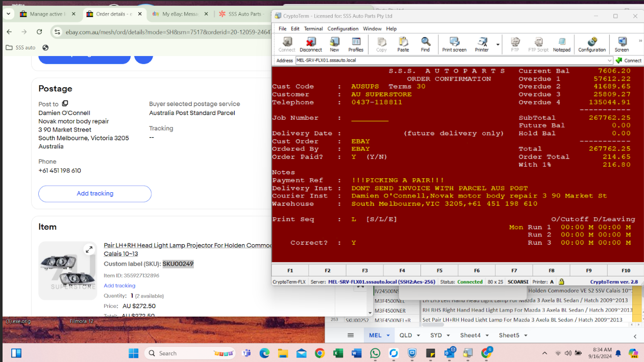Viewport: 644px width, 362px height.
Task: Click the expand image icon on item thumbnail
Action: [x=89, y=249]
